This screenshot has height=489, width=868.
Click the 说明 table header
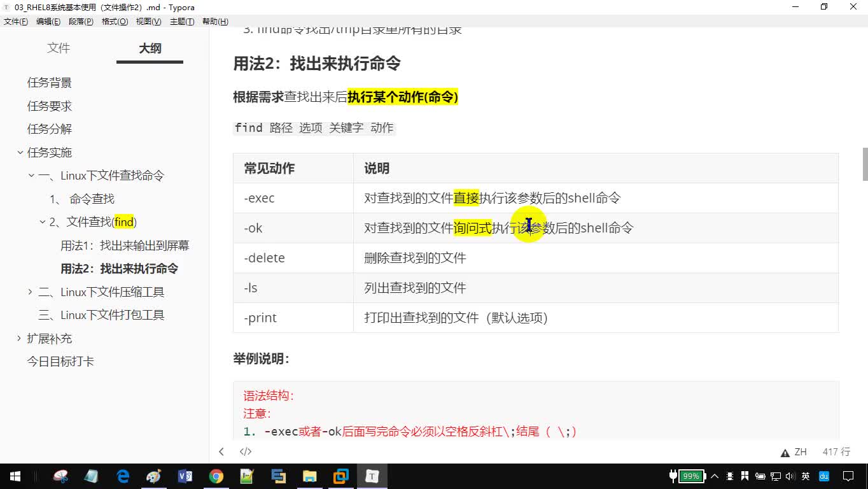(596, 168)
